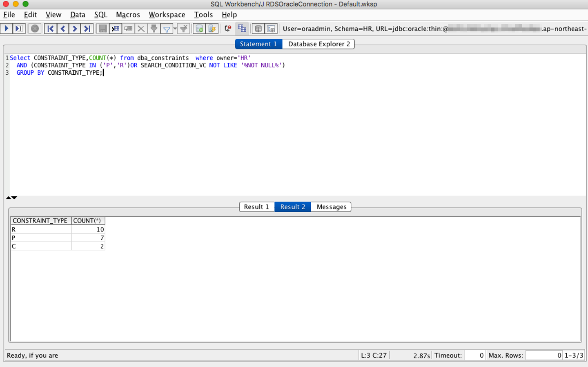Switch to the Result 1 tab
This screenshot has width=588, height=367.
257,207
